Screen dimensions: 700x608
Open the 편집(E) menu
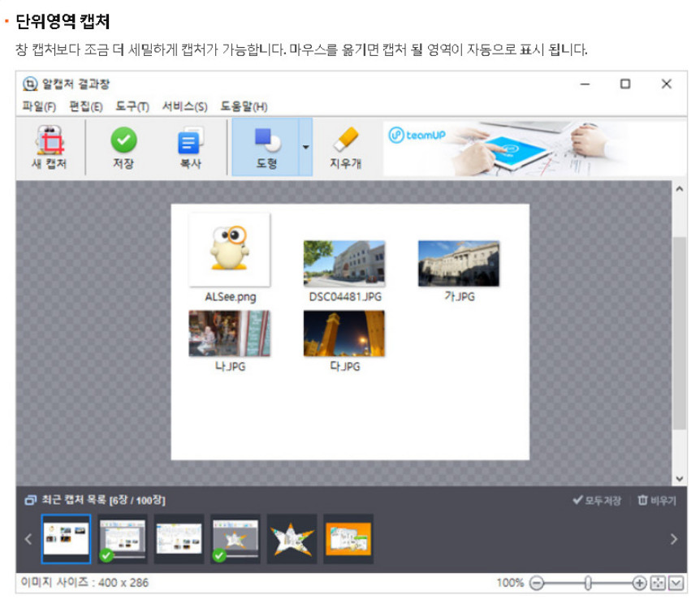(86, 106)
